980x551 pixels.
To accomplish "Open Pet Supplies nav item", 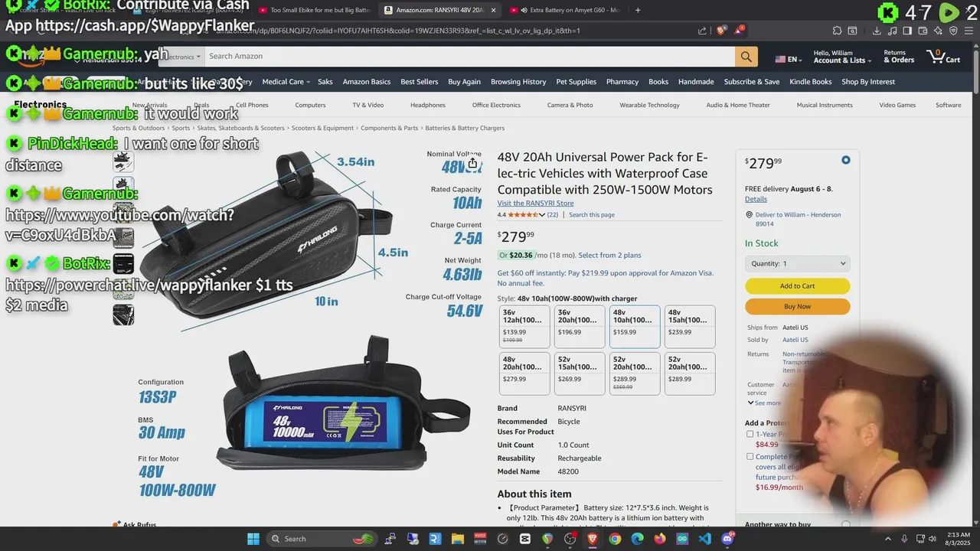I will click(x=576, y=82).
